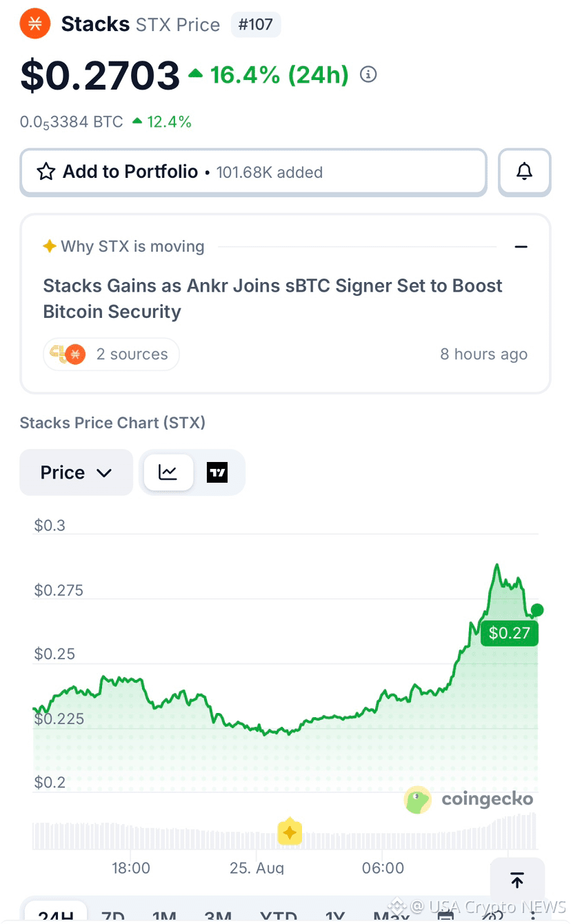Screen dimensions: 571x924
Task: Click the Add to Portfolio button
Action: tap(254, 172)
